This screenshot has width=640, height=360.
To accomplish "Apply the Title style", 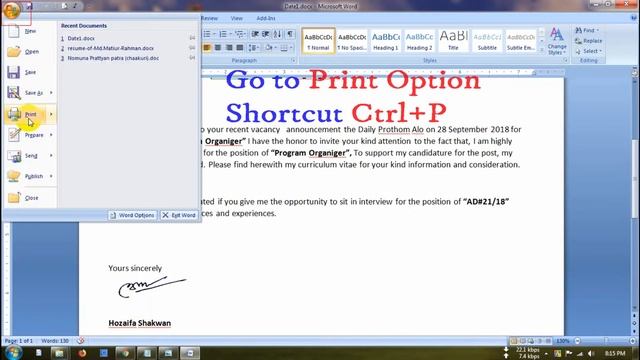I will click(x=453, y=41).
